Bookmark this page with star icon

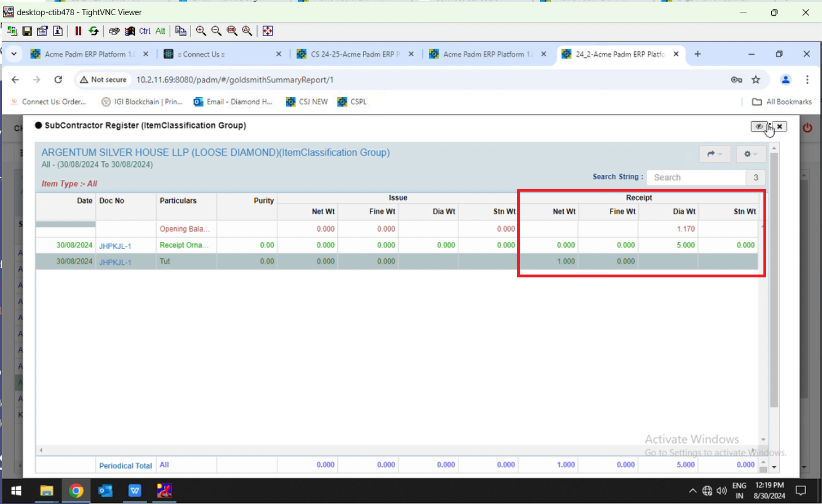pyautogui.click(x=756, y=79)
